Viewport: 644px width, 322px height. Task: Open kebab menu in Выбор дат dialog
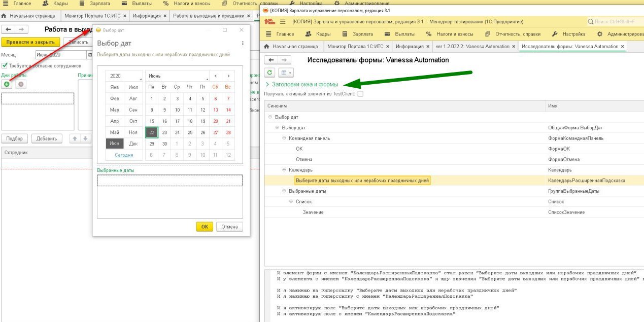coord(243,43)
